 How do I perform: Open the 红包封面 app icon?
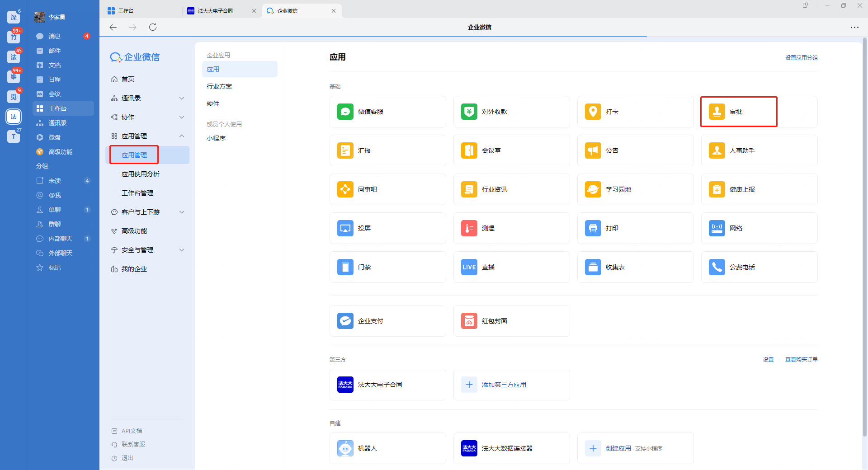coord(469,321)
